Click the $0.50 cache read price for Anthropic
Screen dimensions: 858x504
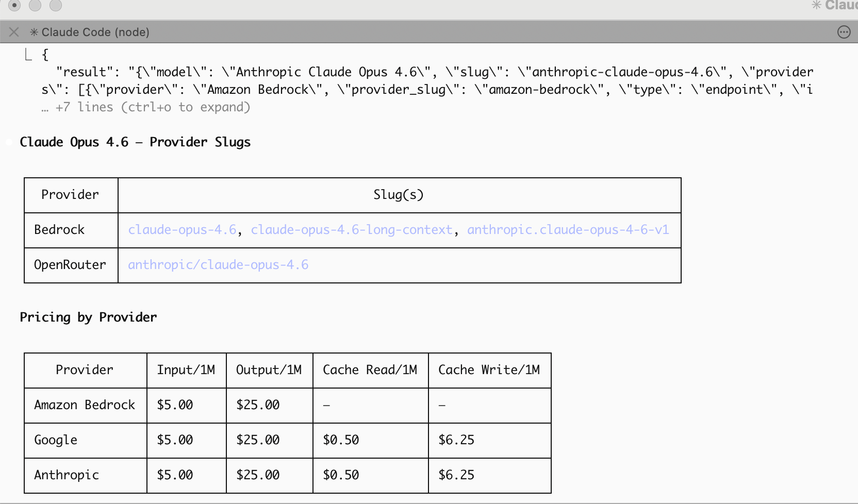coord(341,475)
